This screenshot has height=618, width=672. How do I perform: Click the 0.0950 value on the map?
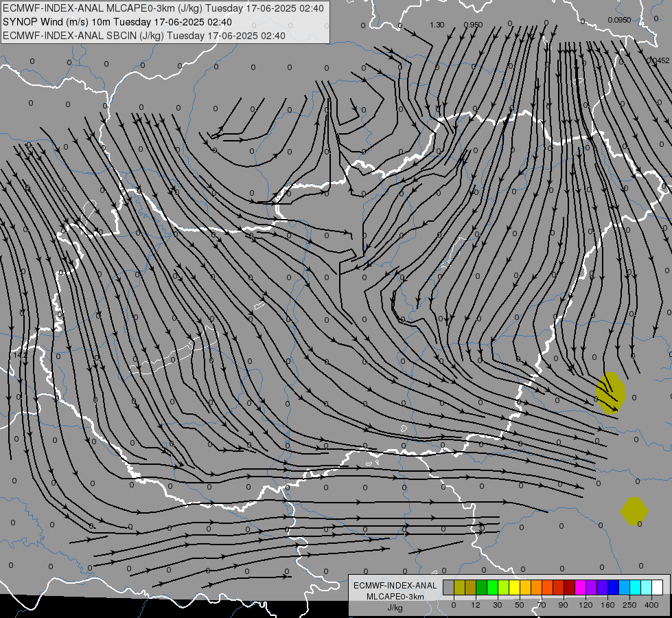[x=619, y=20]
